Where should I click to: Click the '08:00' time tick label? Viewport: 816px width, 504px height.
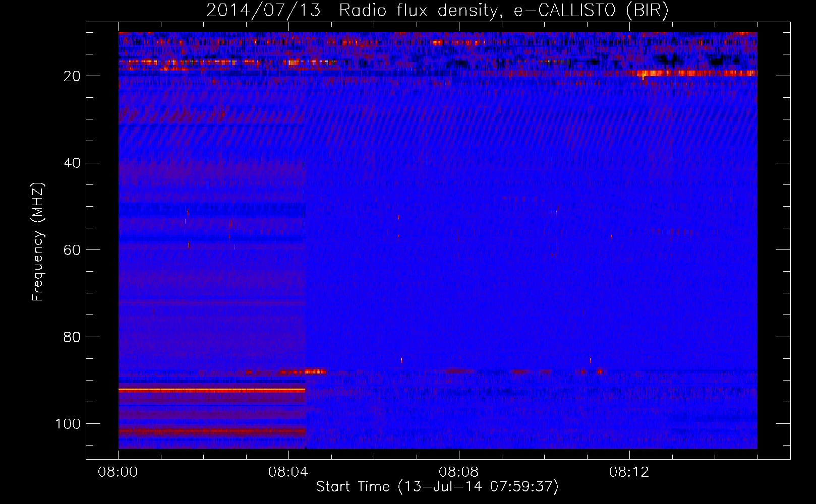[118, 472]
